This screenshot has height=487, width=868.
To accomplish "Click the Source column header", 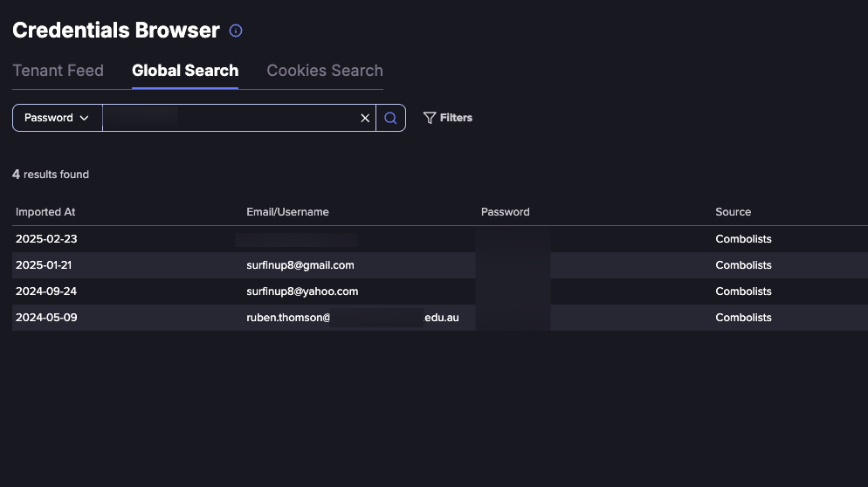I will (x=733, y=212).
